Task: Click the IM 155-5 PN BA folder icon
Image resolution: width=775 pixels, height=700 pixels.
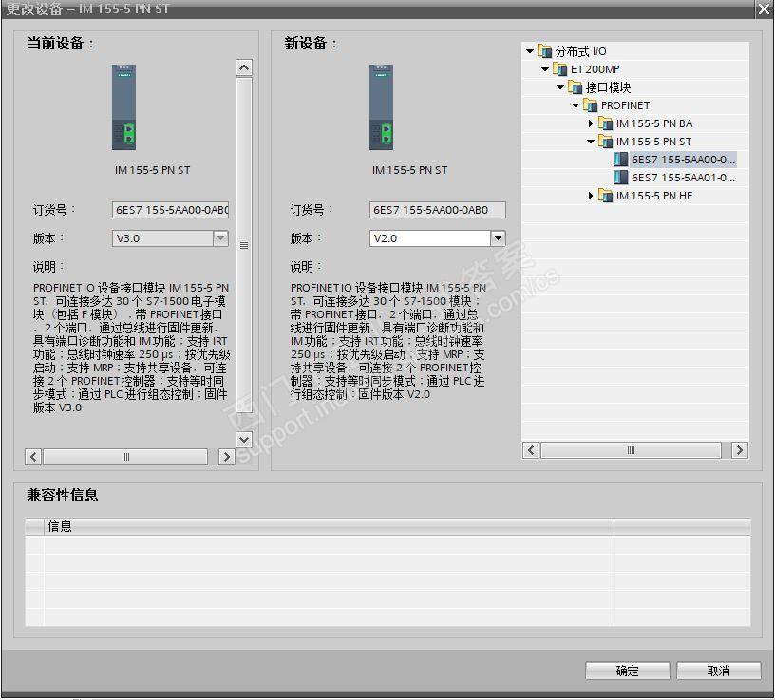Action: click(606, 123)
